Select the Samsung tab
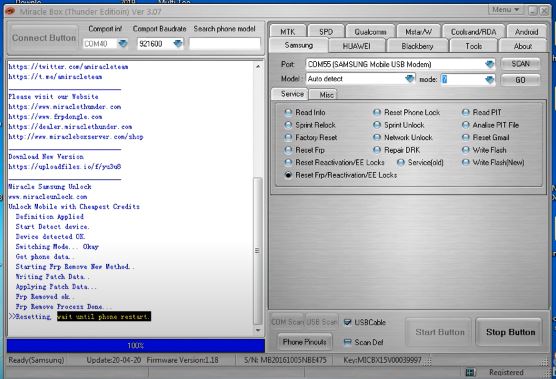The image size is (556, 379). click(x=299, y=45)
